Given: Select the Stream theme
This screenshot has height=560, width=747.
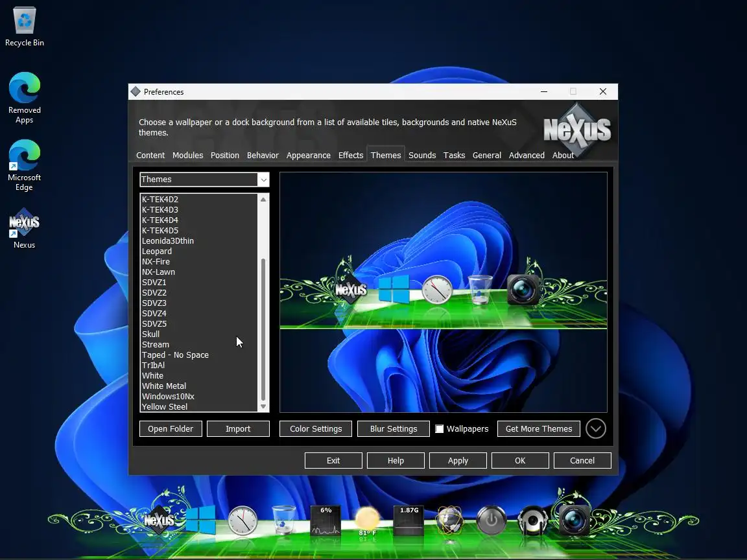Looking at the screenshot, I should tap(199, 345).
